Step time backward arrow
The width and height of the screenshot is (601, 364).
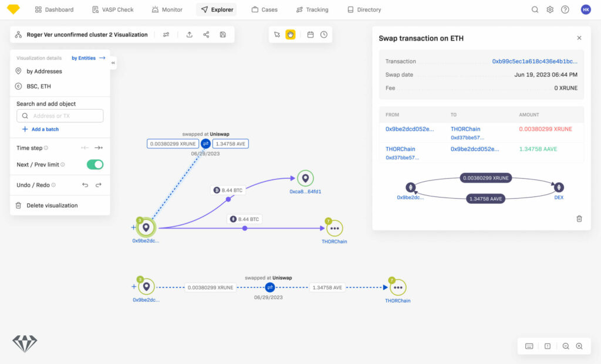click(x=85, y=148)
